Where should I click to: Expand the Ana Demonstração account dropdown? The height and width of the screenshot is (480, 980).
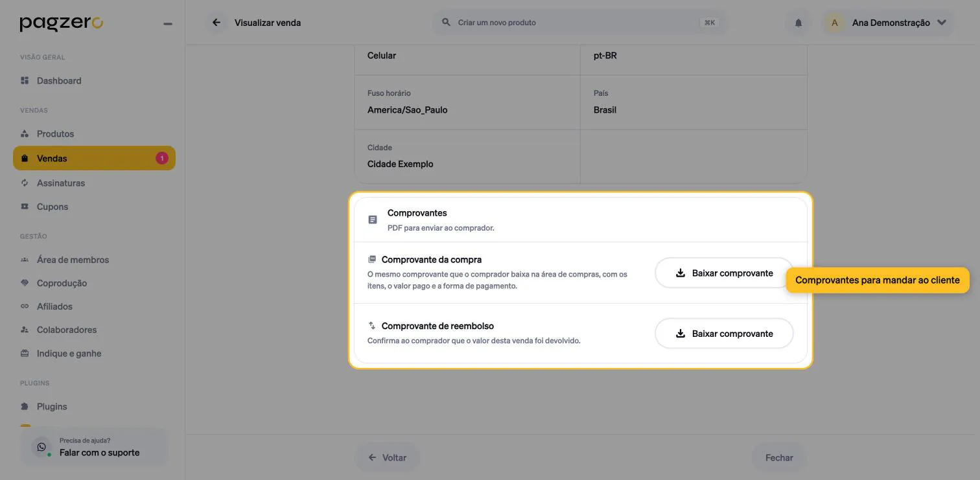coord(942,23)
